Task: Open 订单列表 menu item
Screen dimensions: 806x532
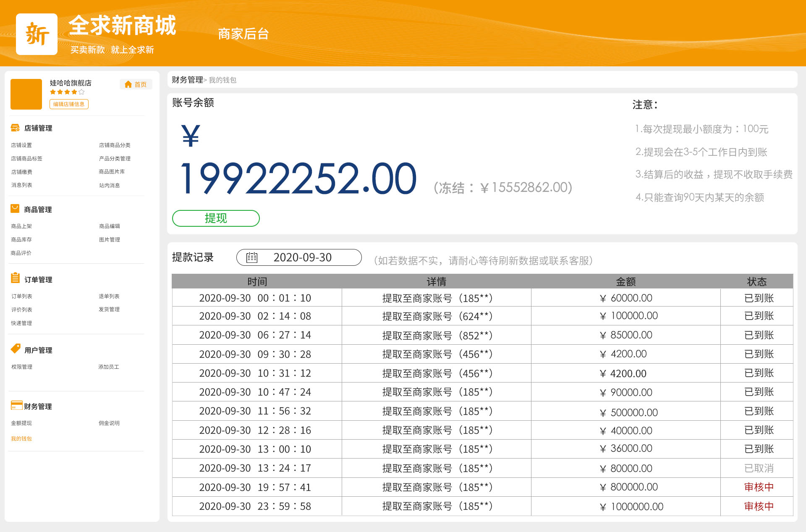Action: point(21,296)
